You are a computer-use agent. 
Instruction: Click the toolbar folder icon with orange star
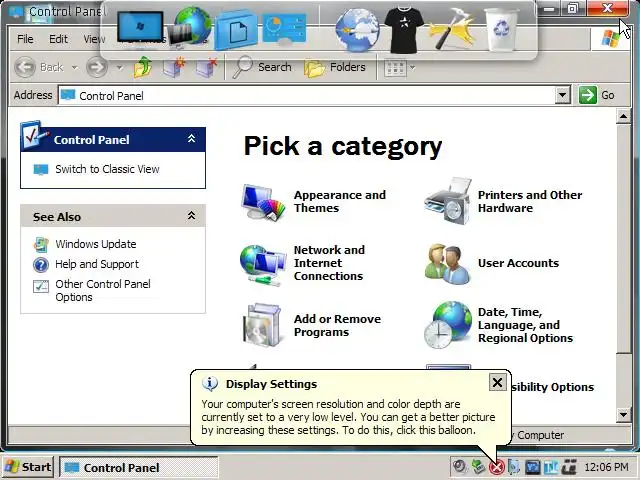(174, 67)
